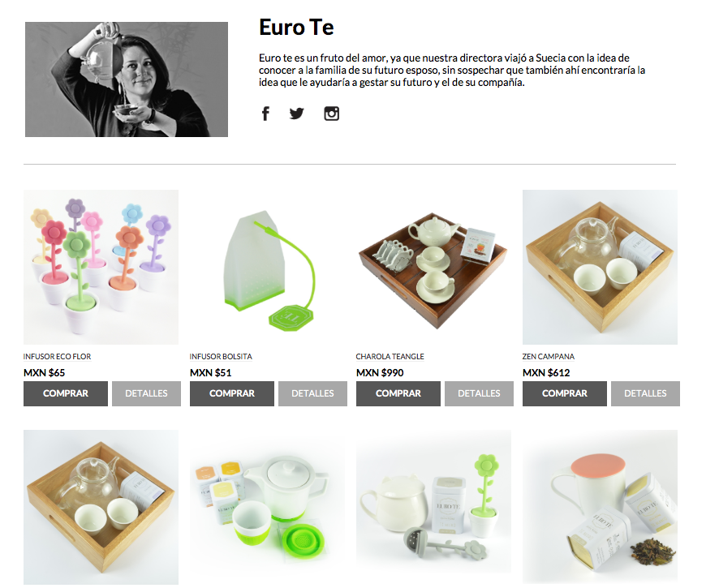View DETALLES for Infusor Bolsita
The height and width of the screenshot is (588, 719).
(312, 393)
